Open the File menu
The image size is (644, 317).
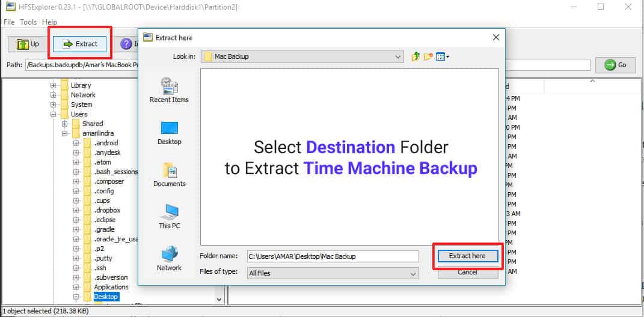click(x=9, y=22)
